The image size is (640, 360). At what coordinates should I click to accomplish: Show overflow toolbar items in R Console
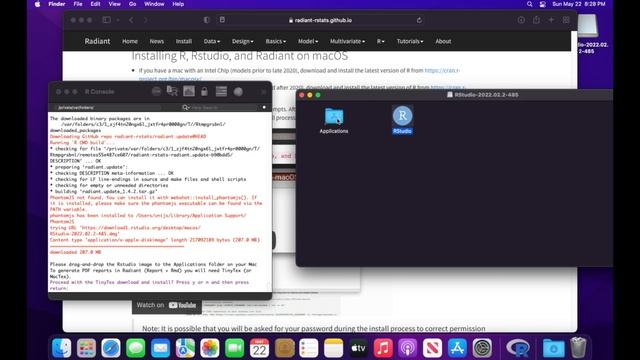pos(264,92)
